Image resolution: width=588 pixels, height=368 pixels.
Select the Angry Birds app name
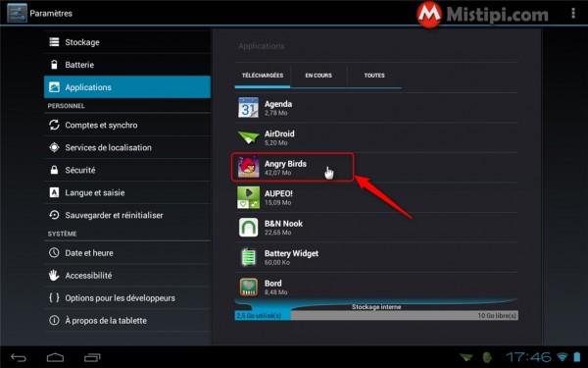click(285, 164)
